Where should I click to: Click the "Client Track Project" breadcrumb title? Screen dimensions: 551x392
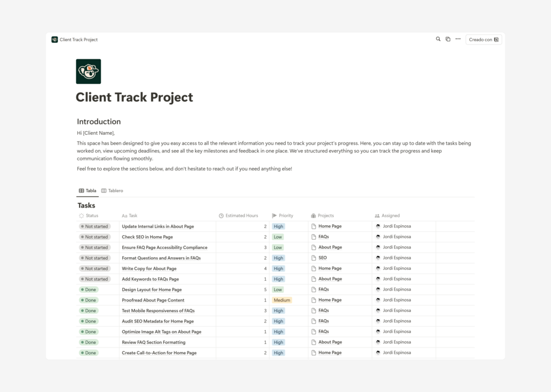(78, 39)
